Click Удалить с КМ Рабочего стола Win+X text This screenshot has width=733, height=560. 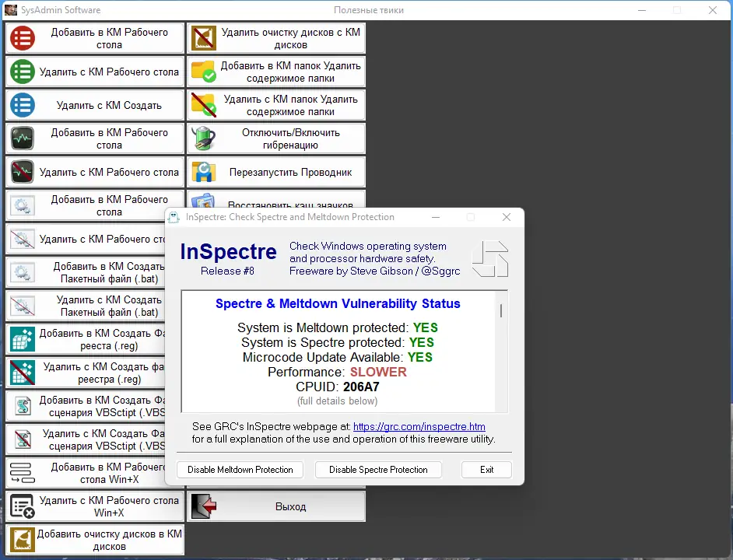pos(109,506)
